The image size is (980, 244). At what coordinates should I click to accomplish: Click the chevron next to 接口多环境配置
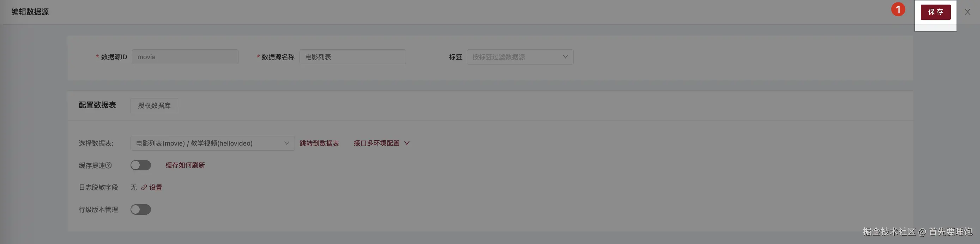pos(407,143)
